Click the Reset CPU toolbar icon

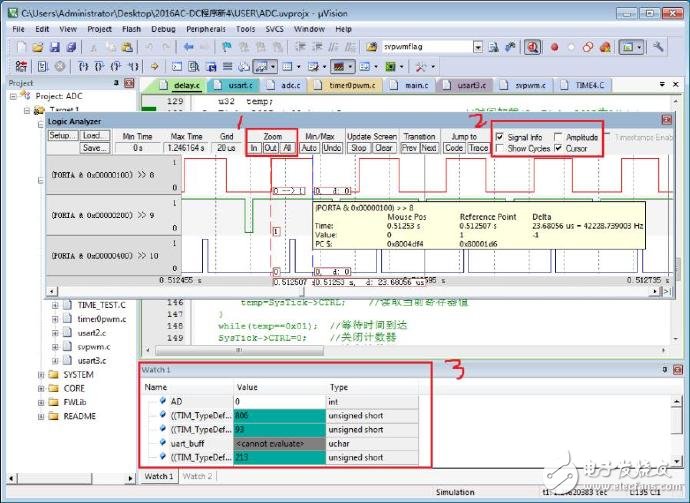coord(15,66)
